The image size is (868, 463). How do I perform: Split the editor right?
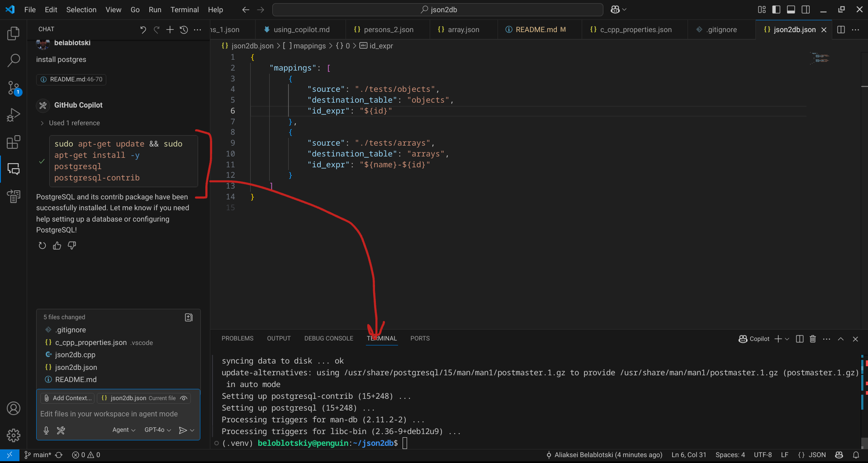pyautogui.click(x=841, y=29)
